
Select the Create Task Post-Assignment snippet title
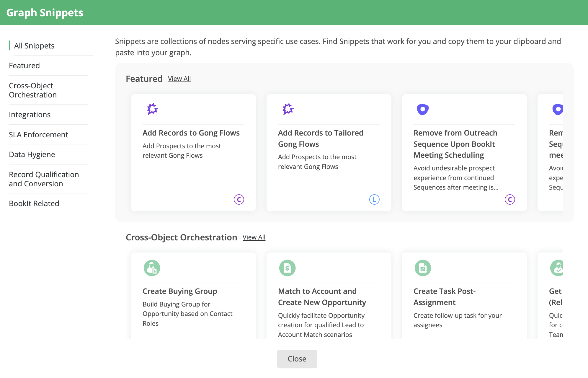pos(445,297)
